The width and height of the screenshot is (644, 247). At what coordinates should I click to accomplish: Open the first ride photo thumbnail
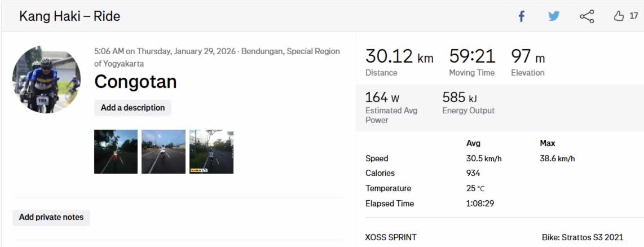[x=116, y=151]
